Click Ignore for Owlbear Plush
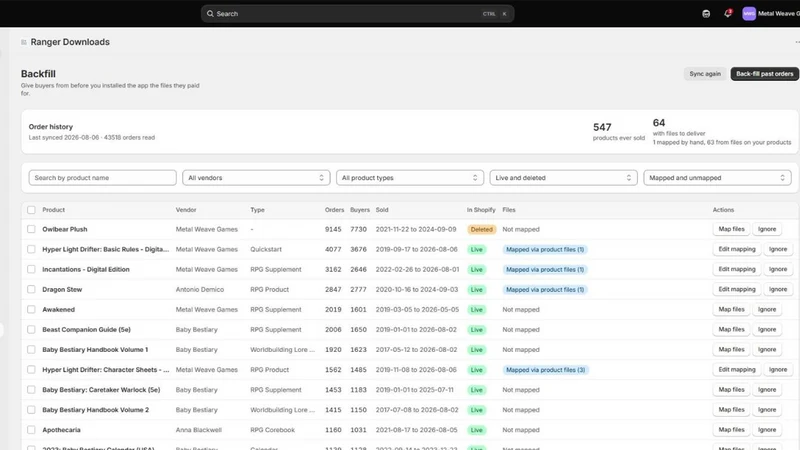 [x=767, y=229]
